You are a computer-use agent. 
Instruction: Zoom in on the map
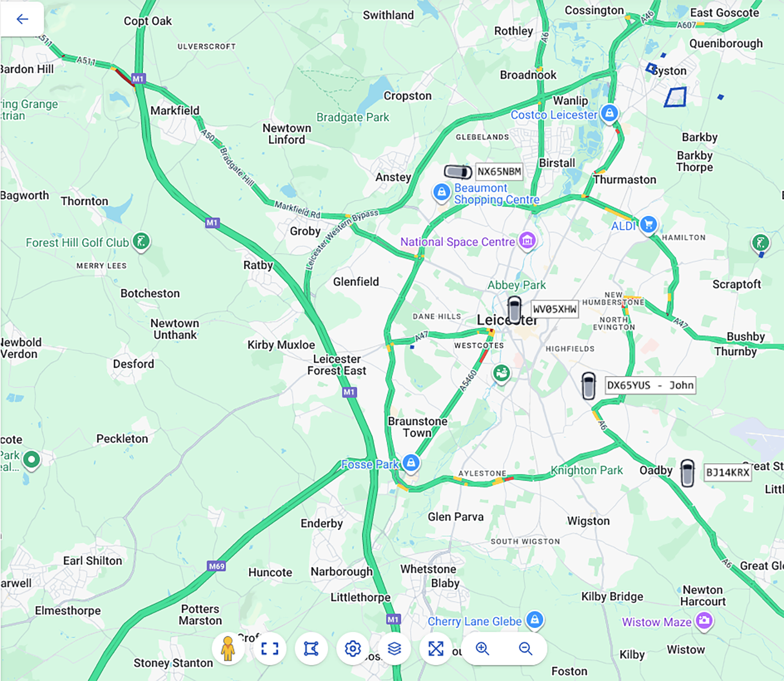(482, 649)
